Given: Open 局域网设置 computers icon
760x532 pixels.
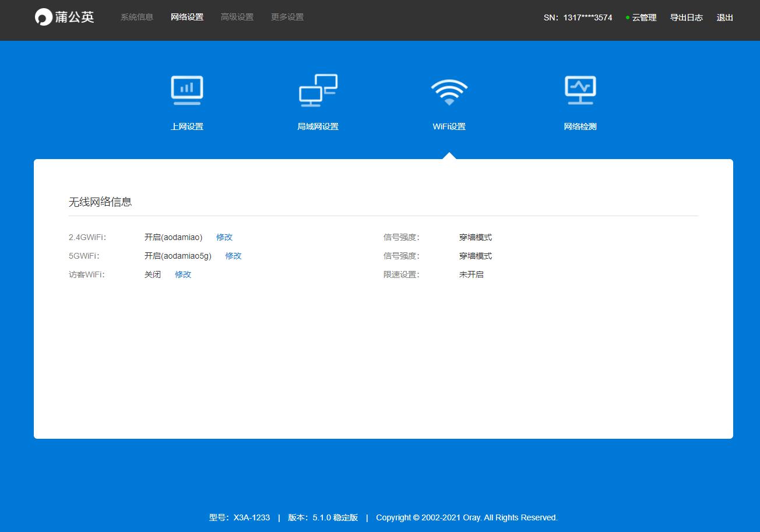Looking at the screenshot, I should click(x=318, y=90).
